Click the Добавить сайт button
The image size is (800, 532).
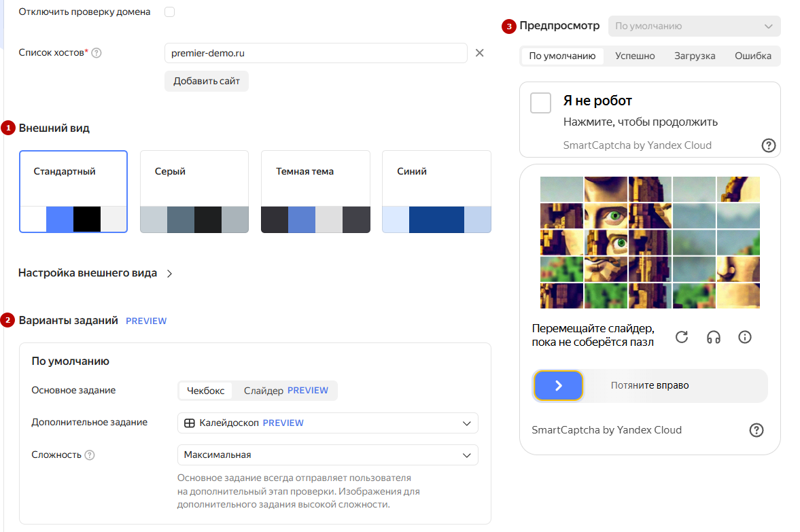click(x=207, y=82)
